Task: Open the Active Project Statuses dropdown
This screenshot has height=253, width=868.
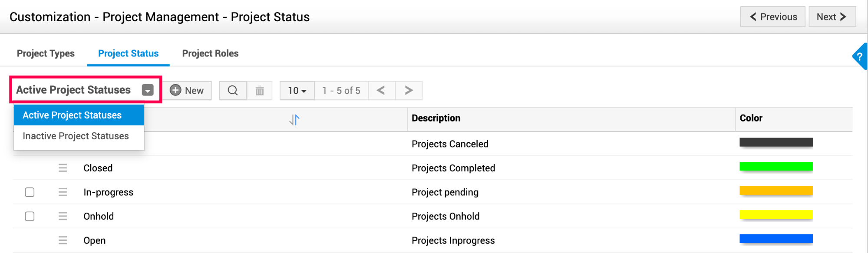Action: [x=148, y=90]
